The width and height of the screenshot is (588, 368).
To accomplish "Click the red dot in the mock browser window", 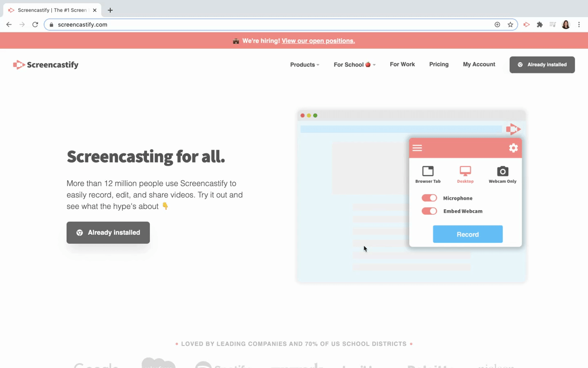I will pos(303,116).
